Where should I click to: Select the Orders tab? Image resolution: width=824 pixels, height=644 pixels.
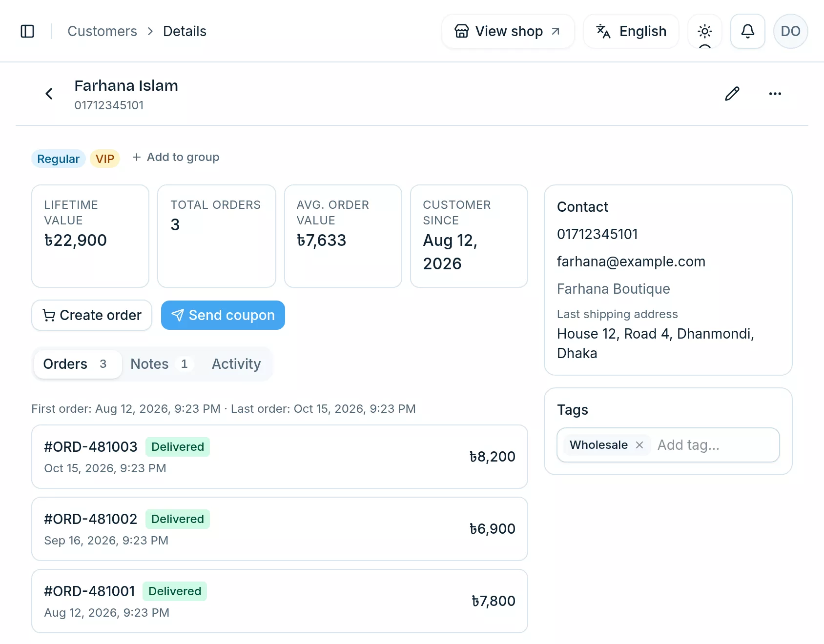78,364
